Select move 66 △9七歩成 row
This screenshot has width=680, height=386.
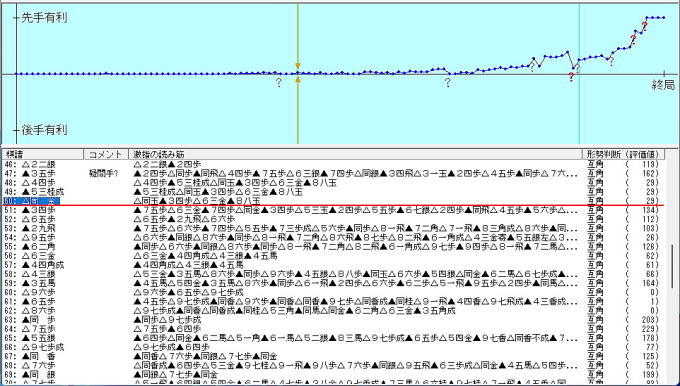point(333,347)
